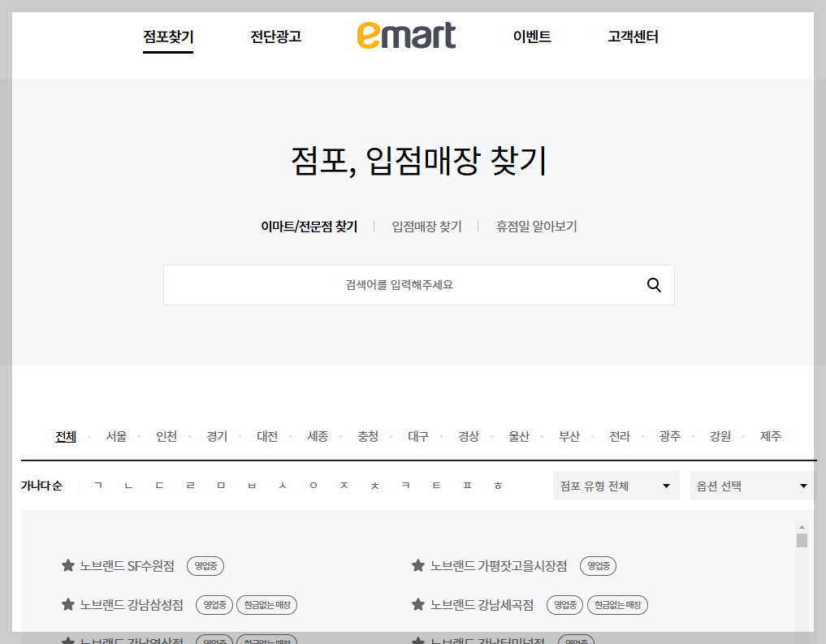Filter by initial consonant ㅁ
This screenshot has height=644, width=826.
tap(221, 486)
